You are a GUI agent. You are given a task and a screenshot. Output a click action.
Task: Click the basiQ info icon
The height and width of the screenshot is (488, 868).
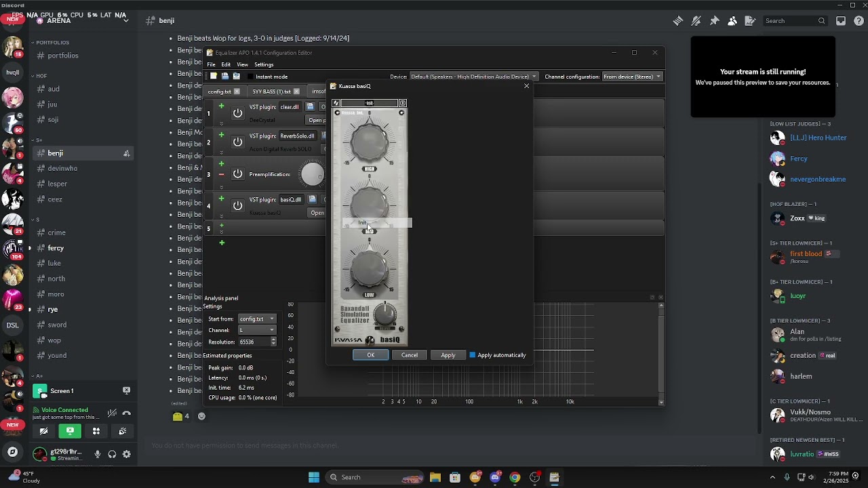[403, 103]
